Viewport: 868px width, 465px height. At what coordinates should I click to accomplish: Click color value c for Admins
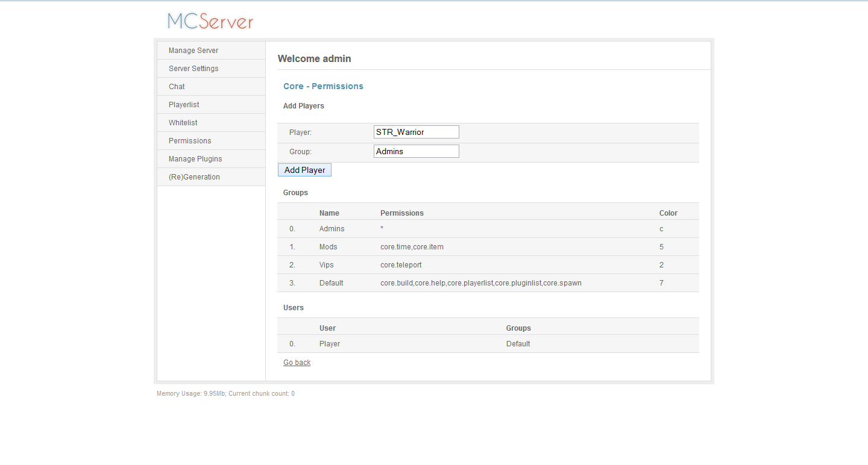661,229
